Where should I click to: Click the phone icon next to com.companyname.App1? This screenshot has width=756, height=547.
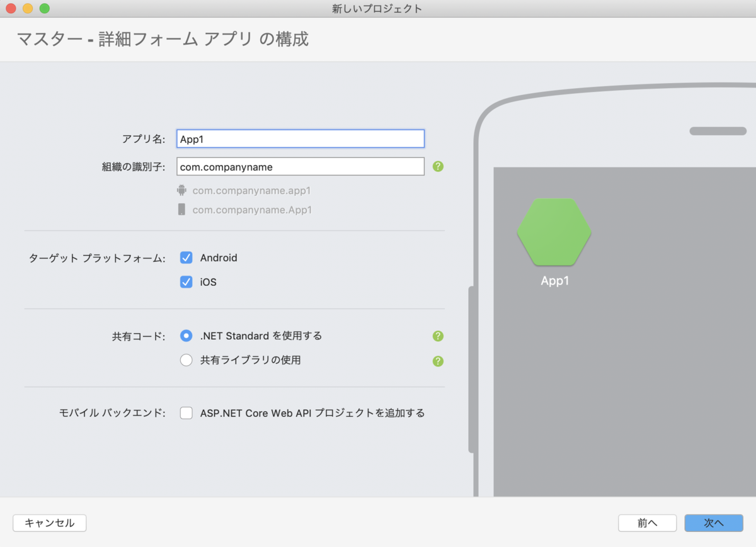(182, 210)
